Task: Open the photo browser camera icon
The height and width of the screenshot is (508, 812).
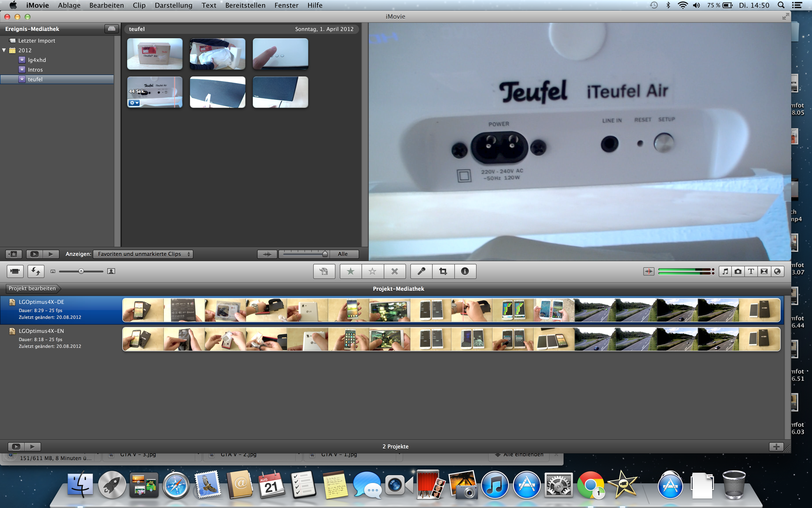Action: [x=738, y=271]
